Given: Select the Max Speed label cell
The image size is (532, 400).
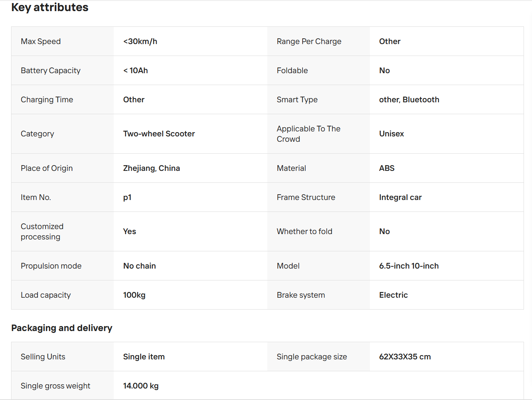Looking at the screenshot, I should (62, 41).
